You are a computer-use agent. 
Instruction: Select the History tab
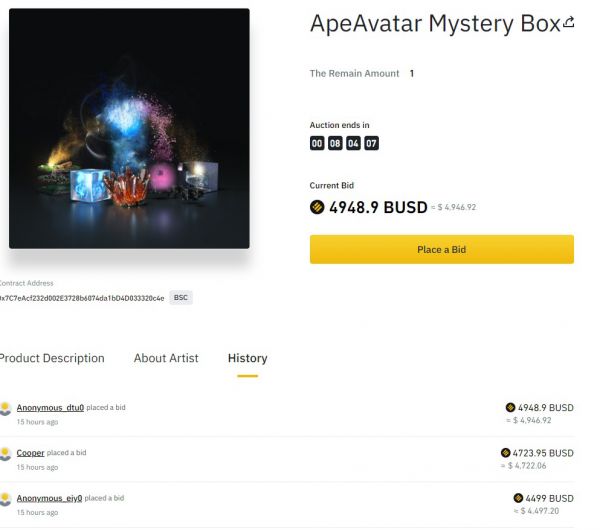[x=247, y=358]
